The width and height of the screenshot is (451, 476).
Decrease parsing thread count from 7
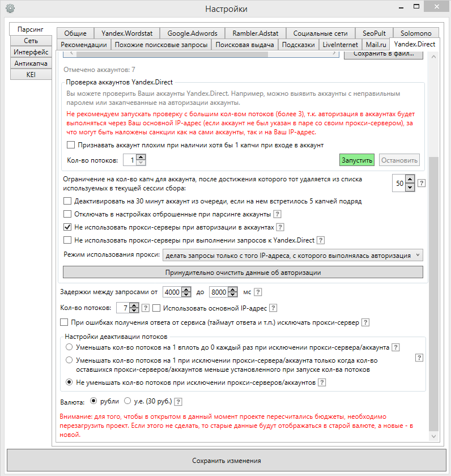point(134,311)
